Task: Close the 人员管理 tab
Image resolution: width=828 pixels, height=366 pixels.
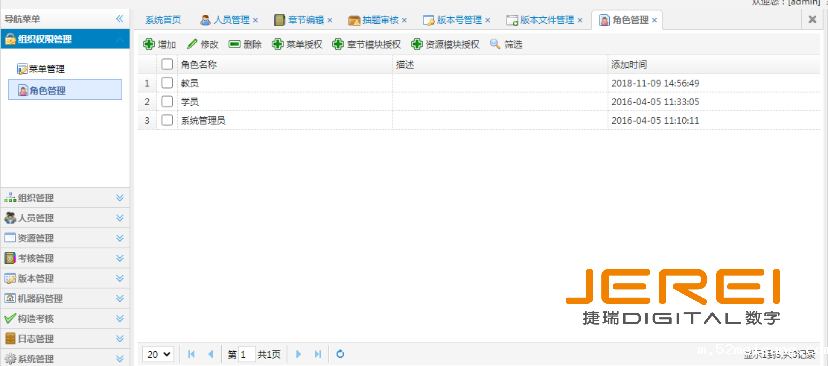Action: click(256, 21)
